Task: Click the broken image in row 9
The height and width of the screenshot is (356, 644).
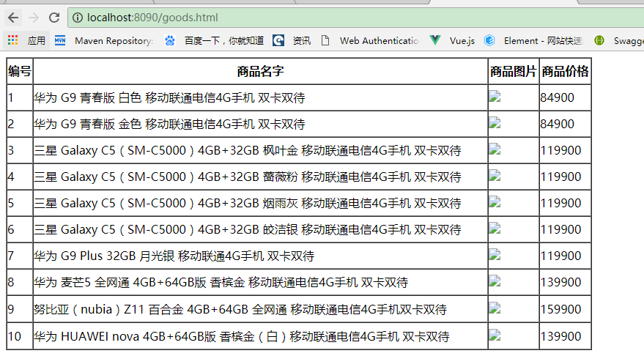Action: click(495, 308)
